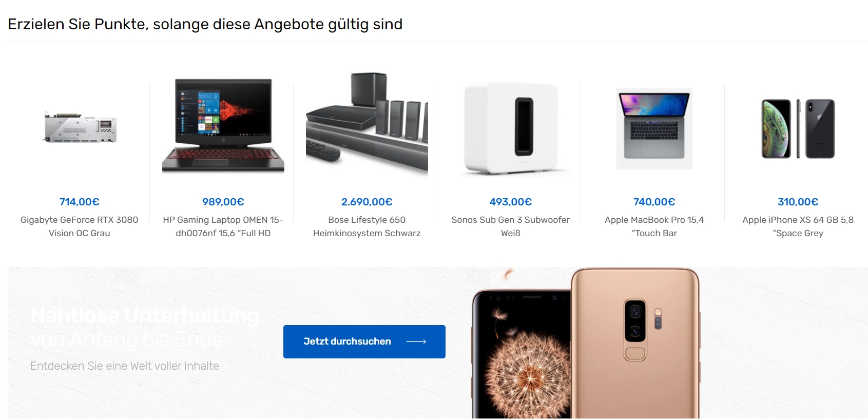Open Sonos Sub Gen 3 Subwoofer title link
The image size is (868, 419).
(511, 226)
